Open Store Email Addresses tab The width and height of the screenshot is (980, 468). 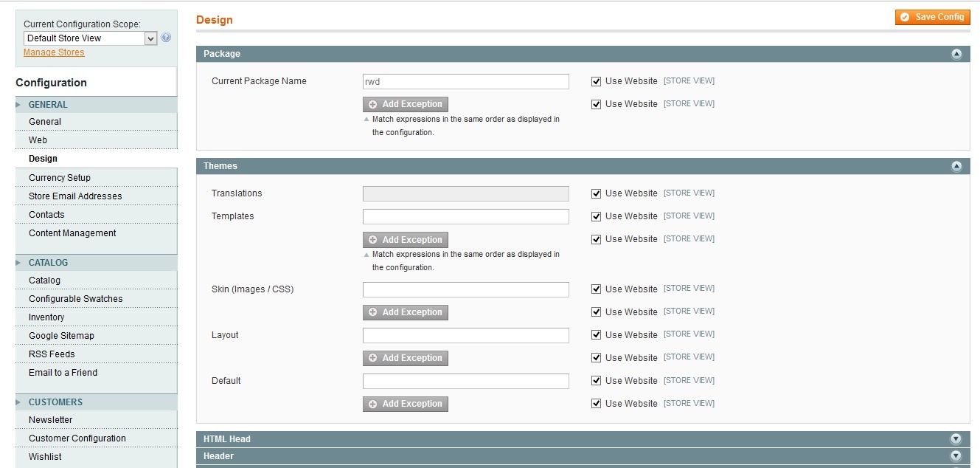[x=96, y=196]
